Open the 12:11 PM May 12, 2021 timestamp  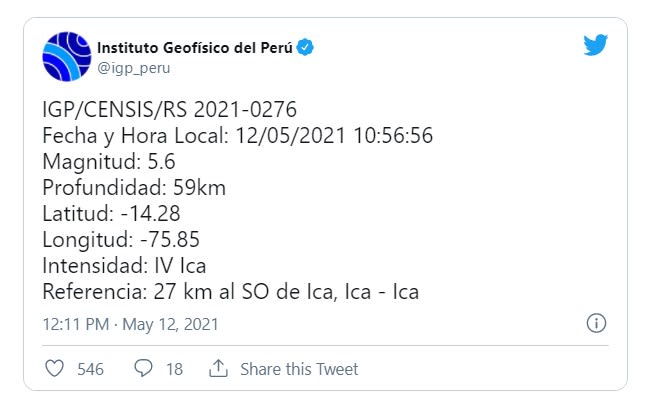tap(131, 324)
